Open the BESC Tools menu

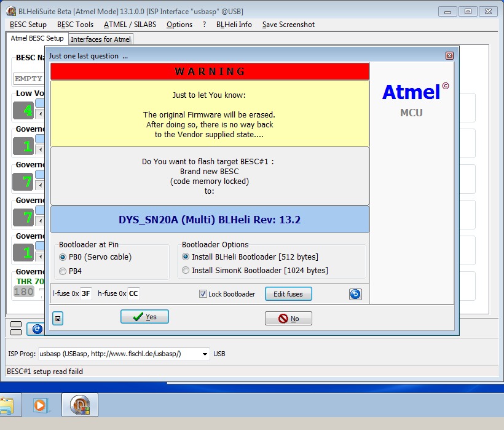pyautogui.click(x=75, y=25)
